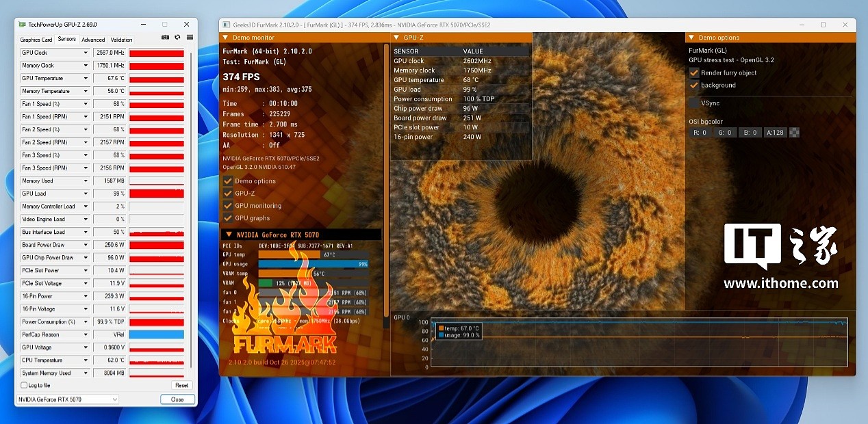
Task: Uncheck Render furry object
Action: 694,72
